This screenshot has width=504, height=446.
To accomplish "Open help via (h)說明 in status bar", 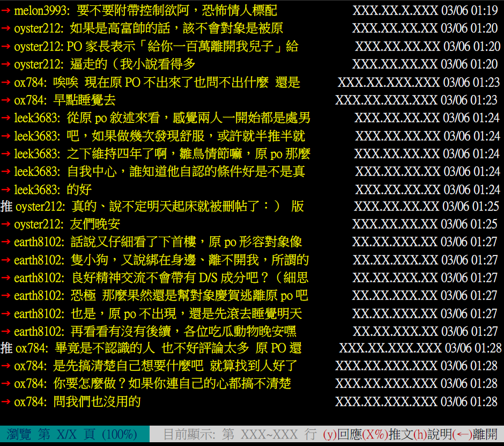I will pyautogui.click(x=433, y=434).
